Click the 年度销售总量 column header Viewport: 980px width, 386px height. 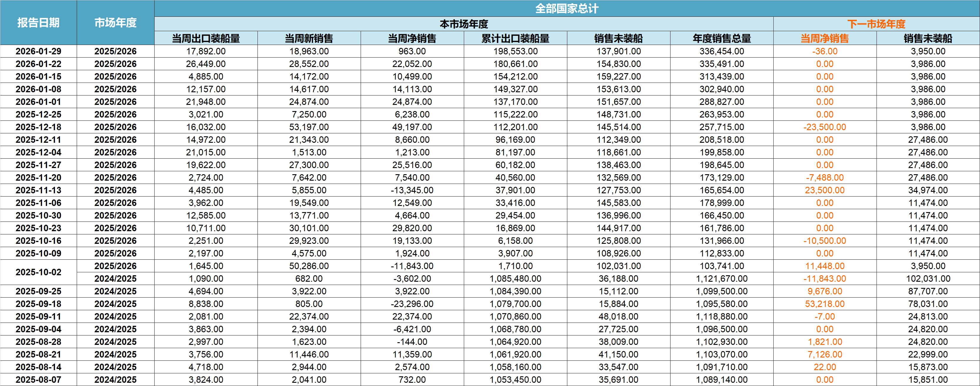pos(722,38)
